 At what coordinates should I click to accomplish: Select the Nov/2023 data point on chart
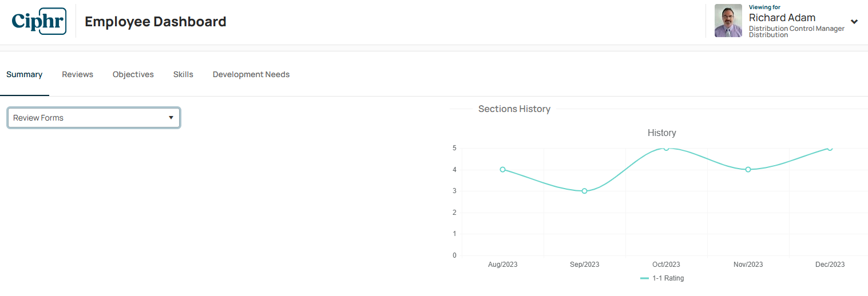(748, 169)
